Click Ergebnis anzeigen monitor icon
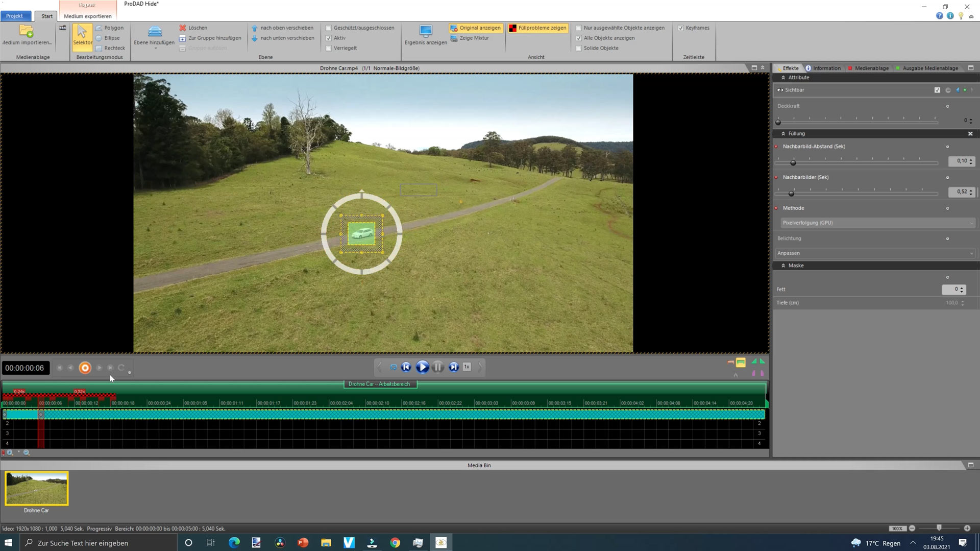 click(x=425, y=31)
